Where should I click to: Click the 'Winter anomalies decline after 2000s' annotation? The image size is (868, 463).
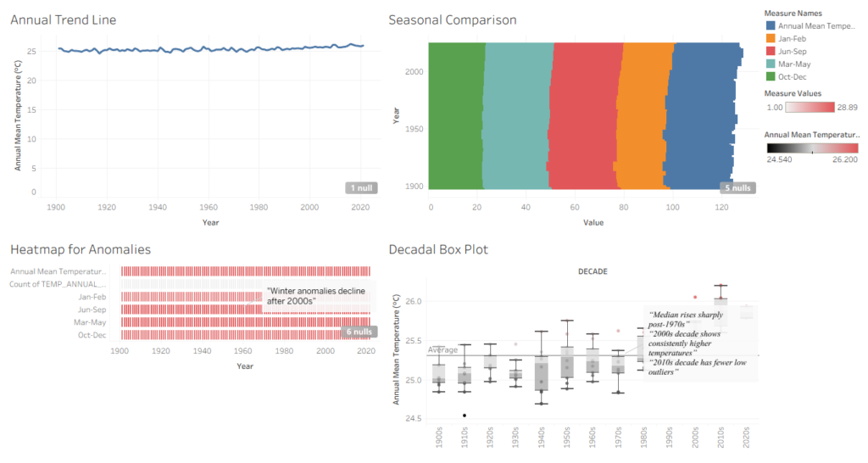317,296
